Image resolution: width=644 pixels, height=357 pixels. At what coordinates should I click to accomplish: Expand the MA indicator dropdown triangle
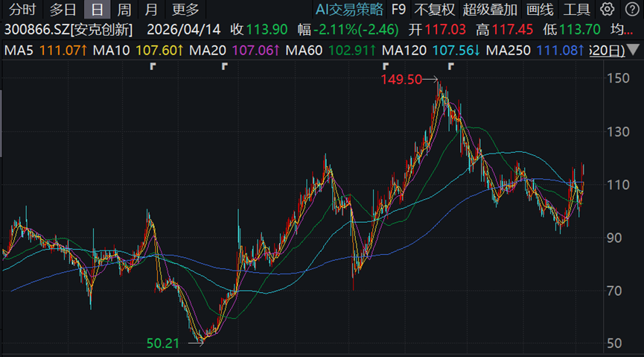pyautogui.click(x=634, y=50)
